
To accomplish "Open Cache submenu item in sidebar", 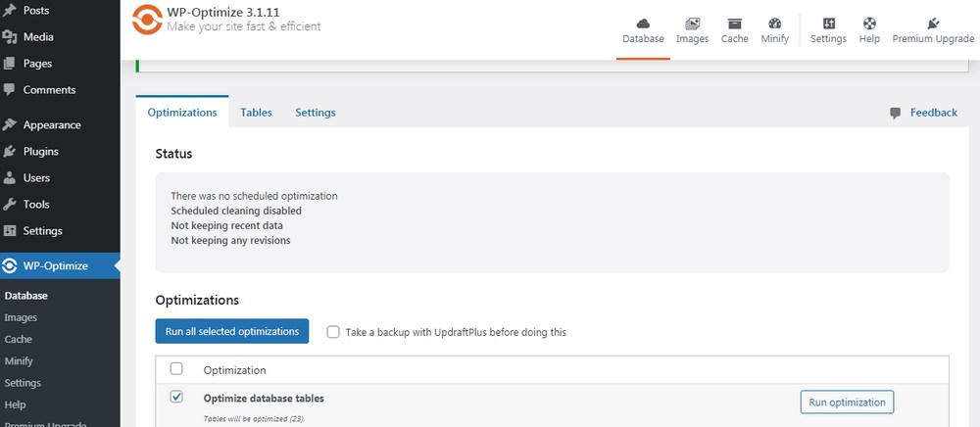I will point(18,340).
